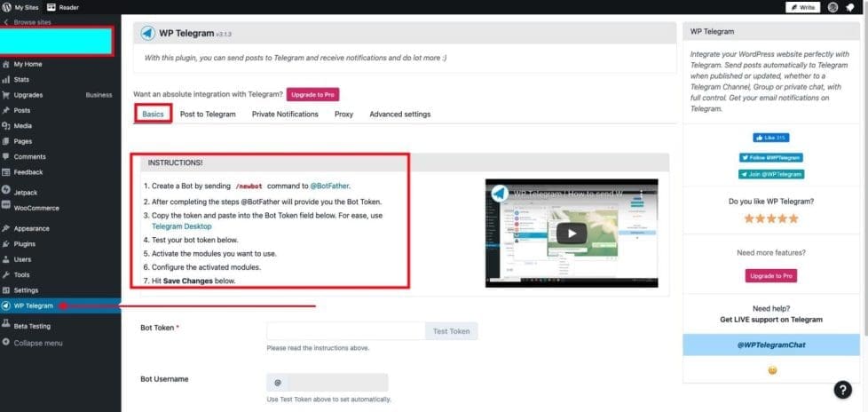The height and width of the screenshot is (412, 868).
Task: Click the help question mark icon
Action: (x=842, y=390)
